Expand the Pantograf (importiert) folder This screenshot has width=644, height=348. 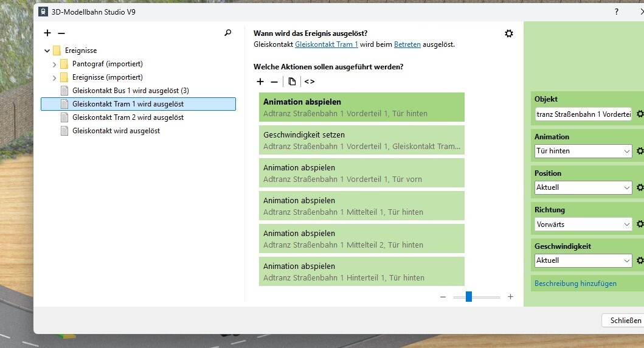tap(54, 64)
